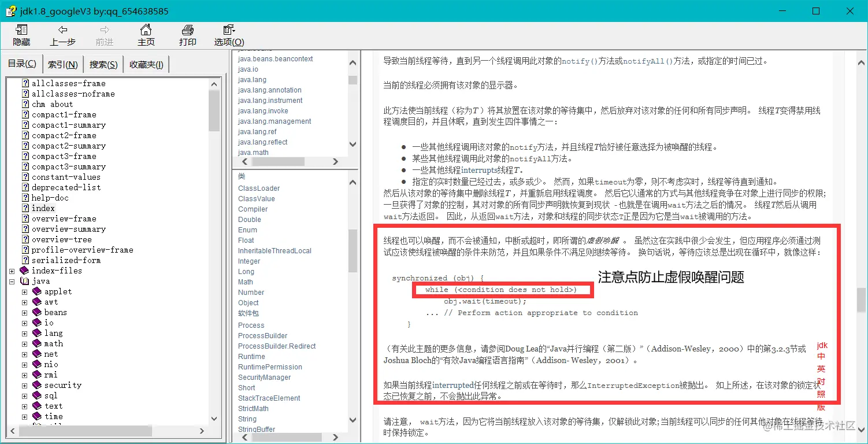Expand the lang tree node

pyautogui.click(x=25, y=334)
